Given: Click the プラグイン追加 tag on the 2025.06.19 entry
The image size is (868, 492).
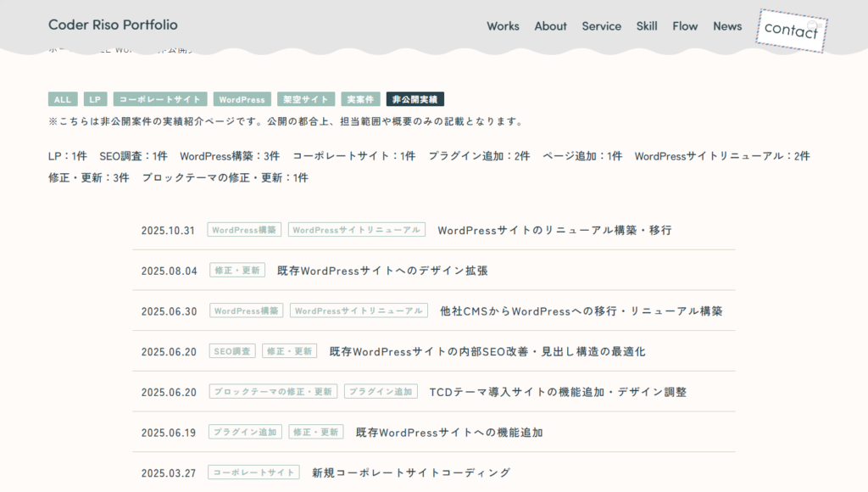Looking at the screenshot, I should [246, 432].
